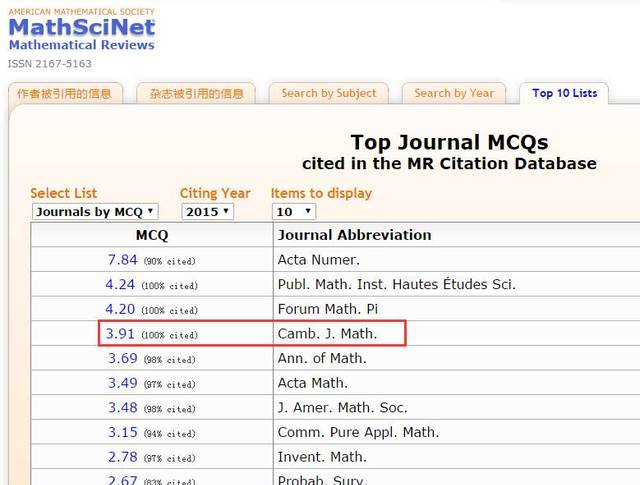The width and height of the screenshot is (640, 485).
Task: Open the Journals by MCQ dropdown
Action: tap(95, 211)
